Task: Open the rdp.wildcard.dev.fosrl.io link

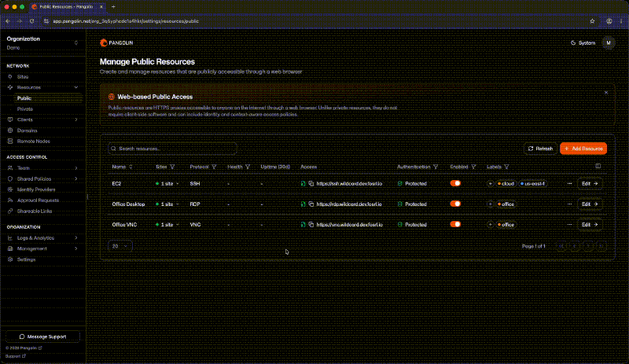Action: coord(349,204)
